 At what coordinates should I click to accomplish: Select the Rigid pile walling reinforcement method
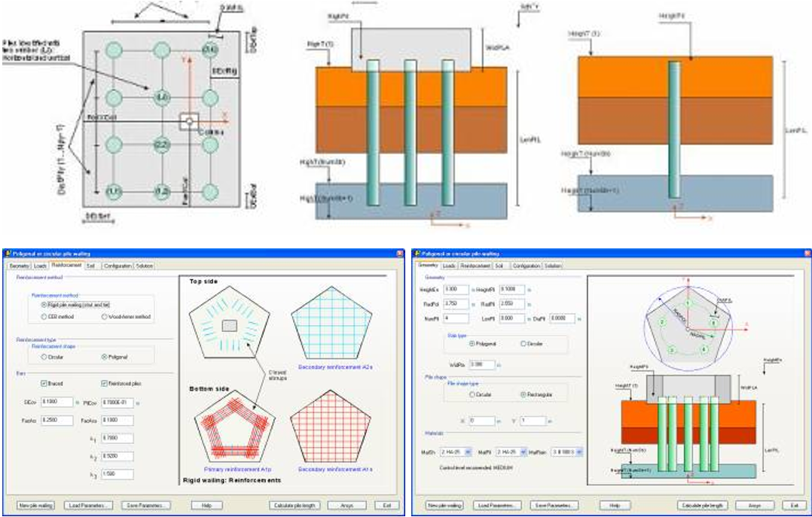coord(44,304)
